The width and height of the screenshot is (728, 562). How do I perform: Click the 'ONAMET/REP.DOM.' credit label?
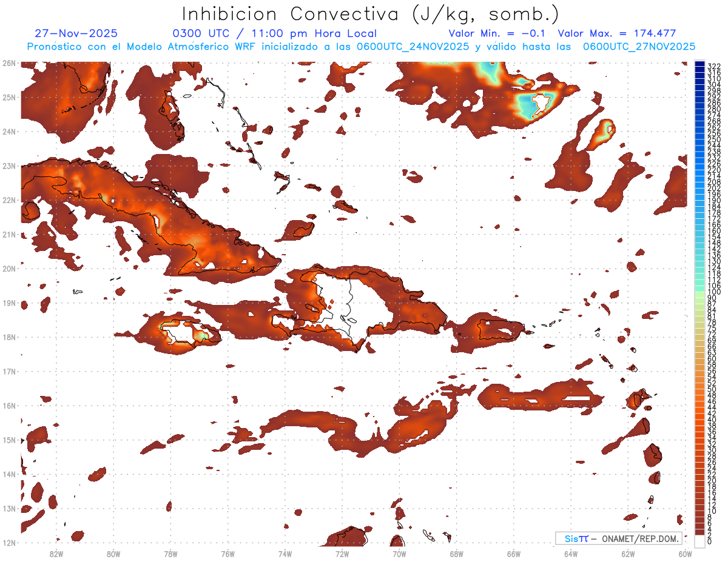click(641, 538)
